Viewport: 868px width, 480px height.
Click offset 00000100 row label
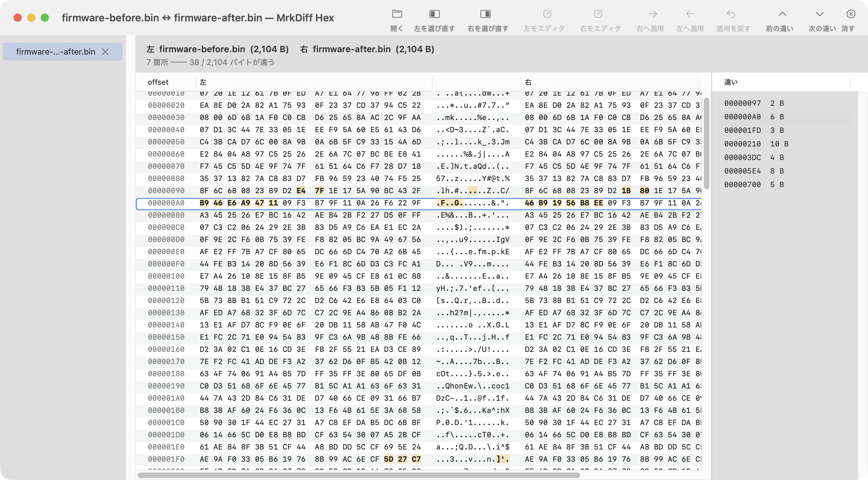point(166,276)
